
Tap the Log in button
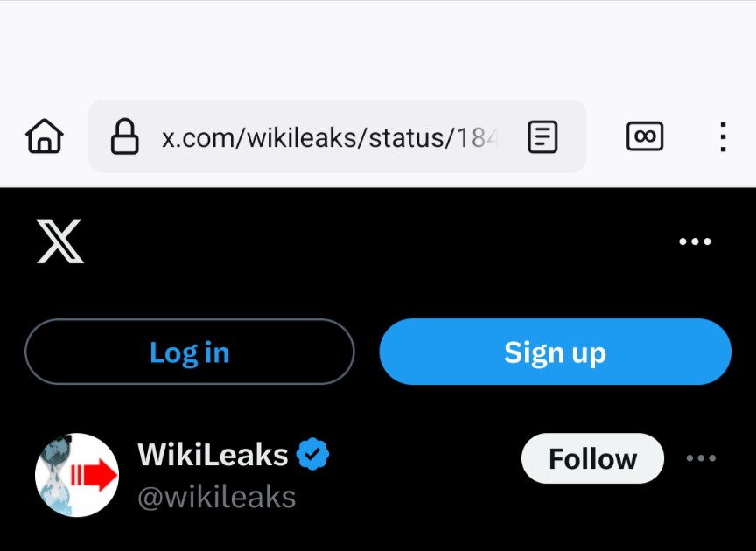190,352
